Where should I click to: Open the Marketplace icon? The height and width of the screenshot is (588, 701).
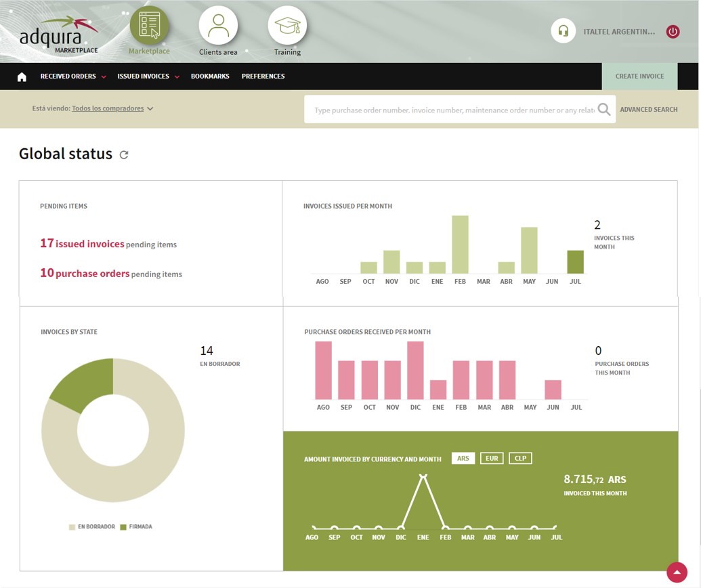point(149,26)
